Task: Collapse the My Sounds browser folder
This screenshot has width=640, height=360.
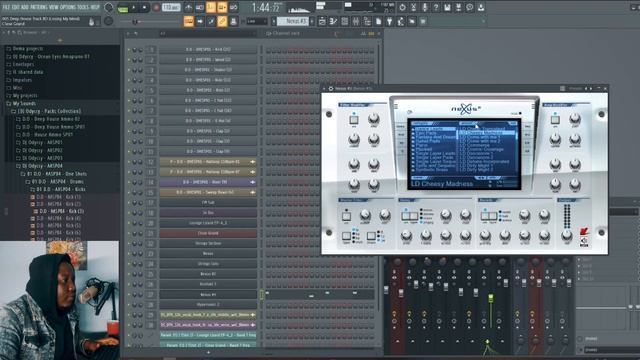Action: tap(24, 103)
